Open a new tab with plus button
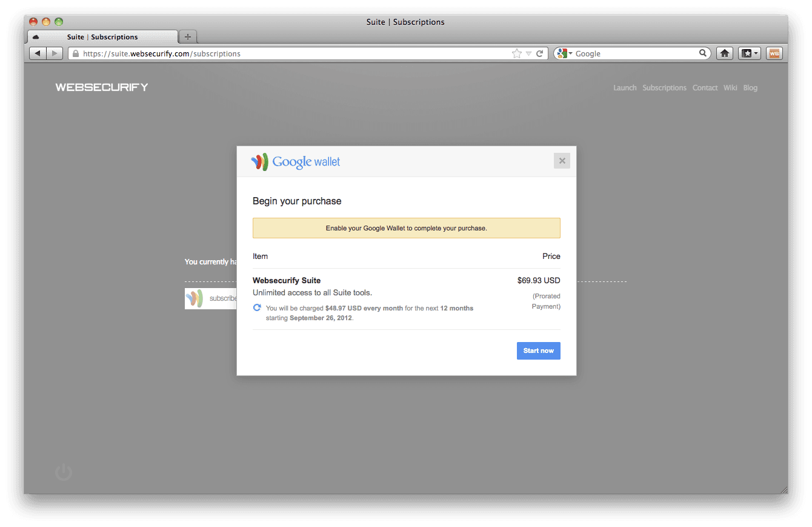The height and width of the screenshot is (527, 812). pos(188,37)
